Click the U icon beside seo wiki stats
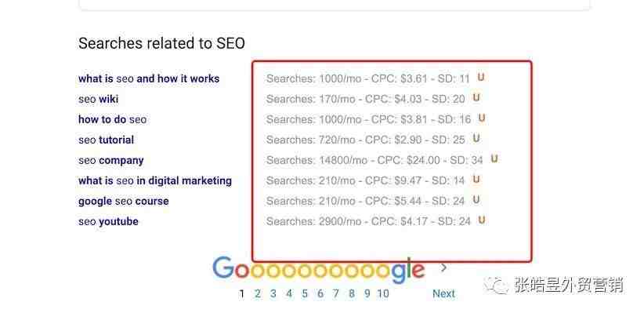644x313 pixels. (x=476, y=97)
